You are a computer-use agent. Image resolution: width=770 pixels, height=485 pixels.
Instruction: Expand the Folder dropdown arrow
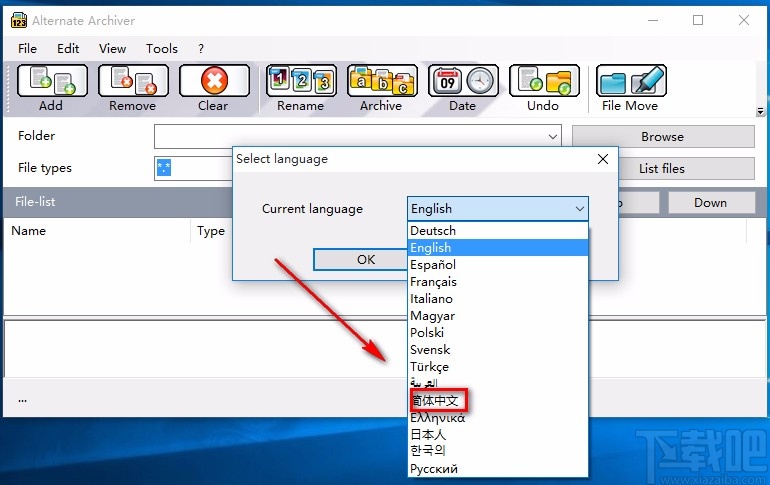click(x=552, y=136)
